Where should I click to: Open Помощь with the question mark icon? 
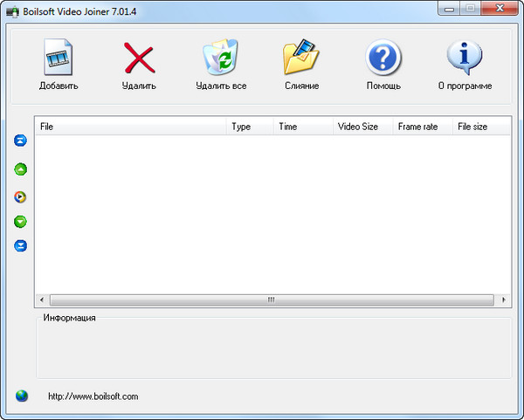pos(383,59)
